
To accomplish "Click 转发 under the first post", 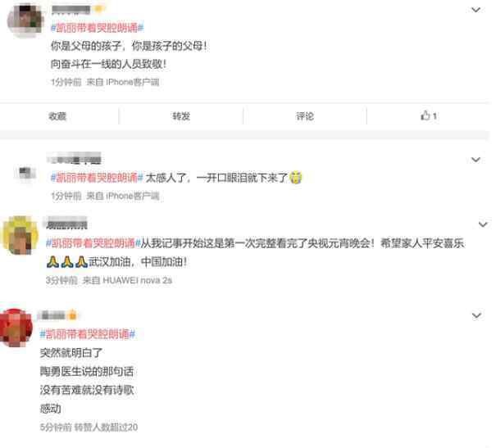I will [181, 116].
